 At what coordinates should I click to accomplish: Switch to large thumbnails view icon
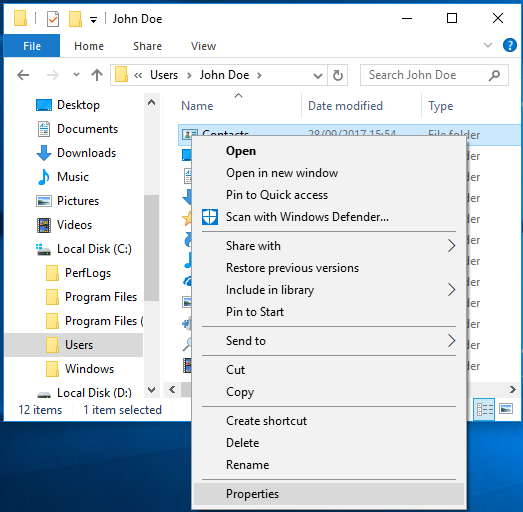(x=506, y=409)
